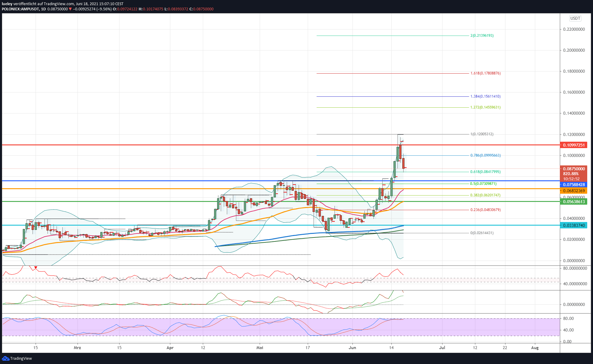This screenshot has height=364, width=593.
Task: Click the TradingView logo icon
Action: pos(5,359)
